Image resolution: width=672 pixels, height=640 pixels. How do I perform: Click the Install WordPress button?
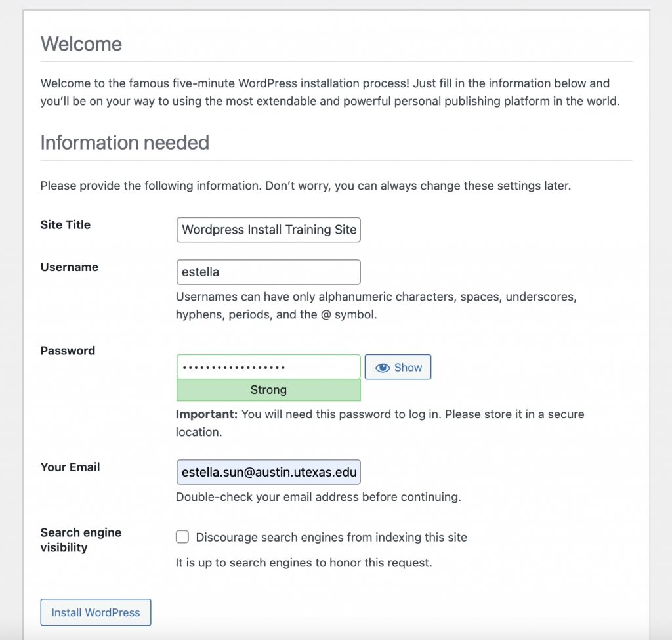[x=96, y=612]
